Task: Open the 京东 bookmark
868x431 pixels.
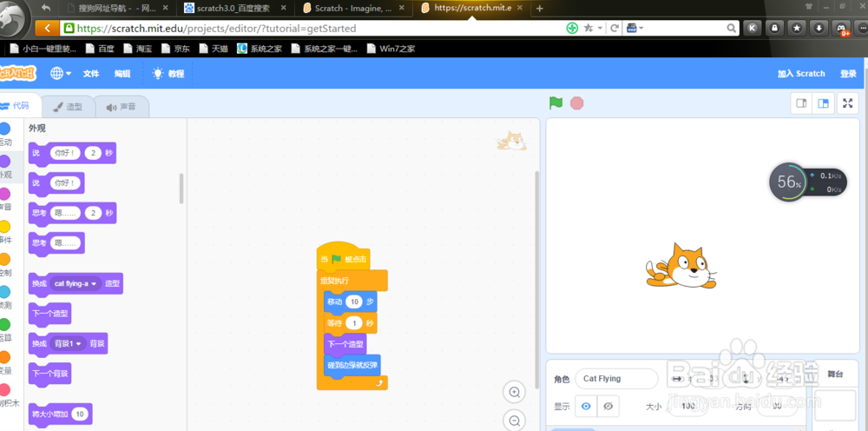Action: [175, 49]
